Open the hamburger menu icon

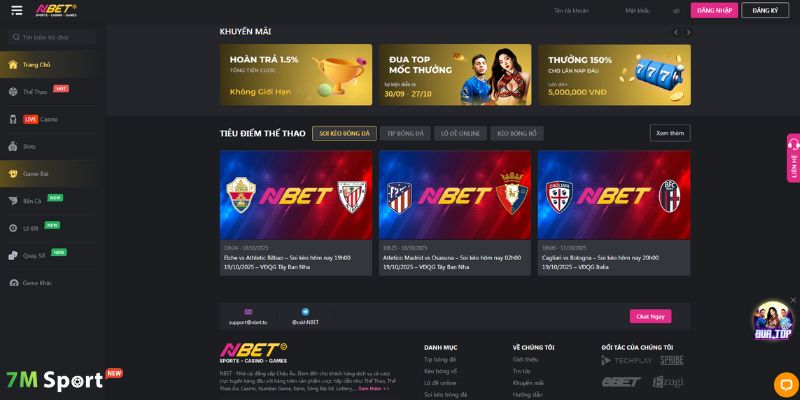click(17, 10)
